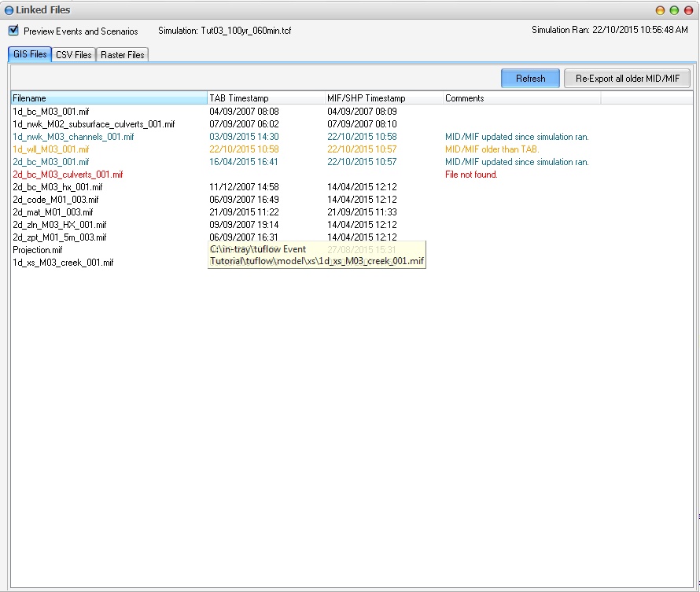The width and height of the screenshot is (700, 592).
Task: Click the orange minimize window button
Action: tap(661, 10)
